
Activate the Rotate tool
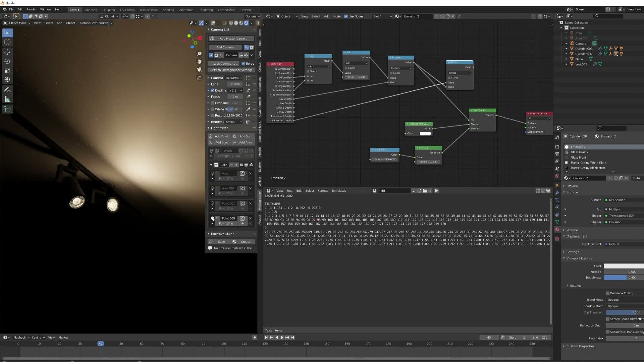(x=7, y=61)
